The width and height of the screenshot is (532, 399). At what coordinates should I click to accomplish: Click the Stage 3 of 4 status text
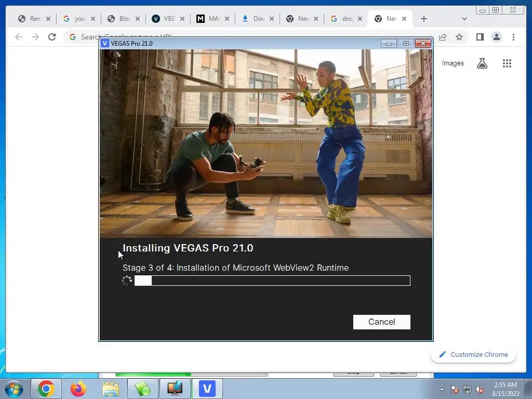(x=235, y=268)
